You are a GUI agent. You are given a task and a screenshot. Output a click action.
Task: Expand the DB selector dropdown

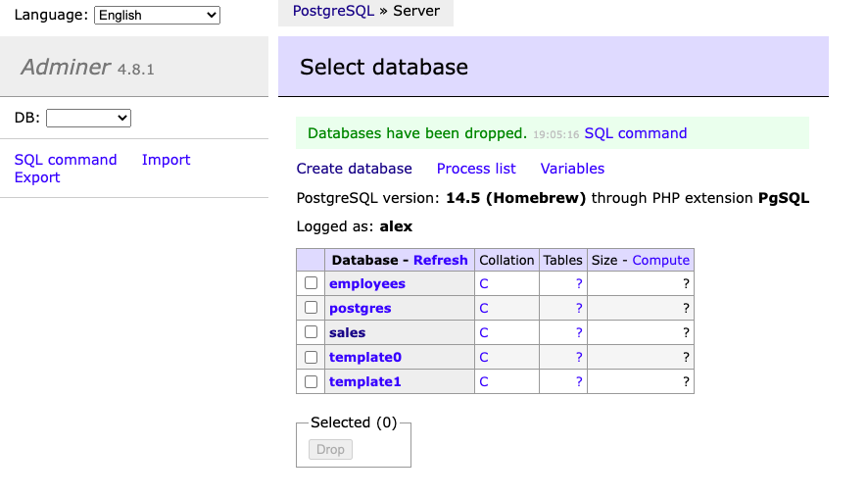pos(88,118)
